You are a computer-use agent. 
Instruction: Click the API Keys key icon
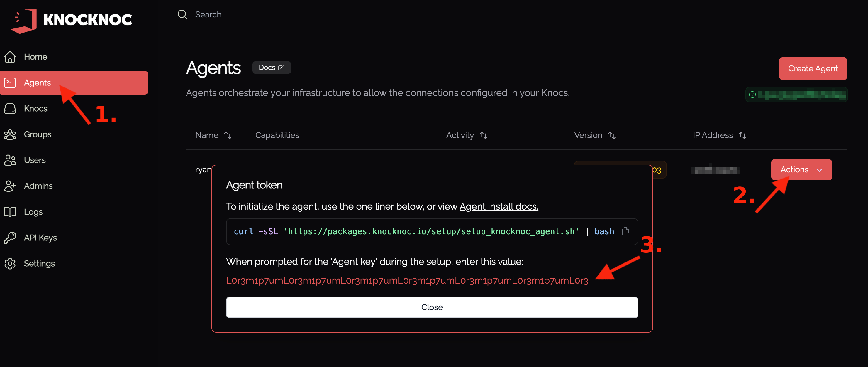point(10,238)
